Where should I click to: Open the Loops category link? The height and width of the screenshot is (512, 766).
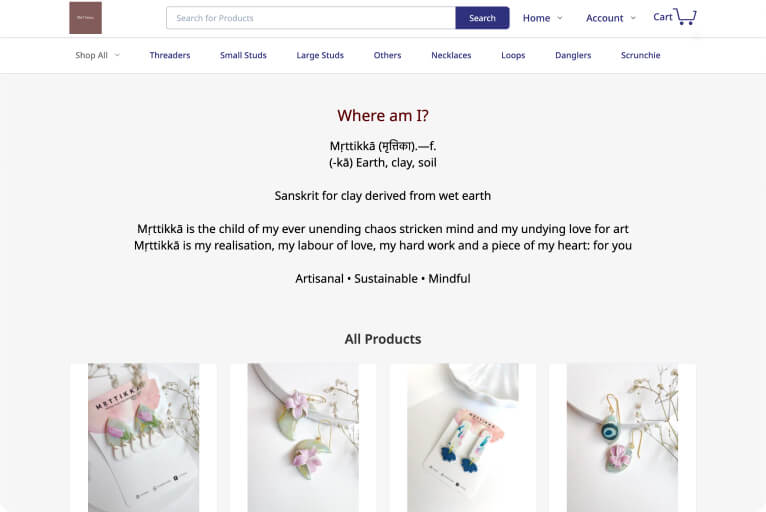tap(513, 55)
